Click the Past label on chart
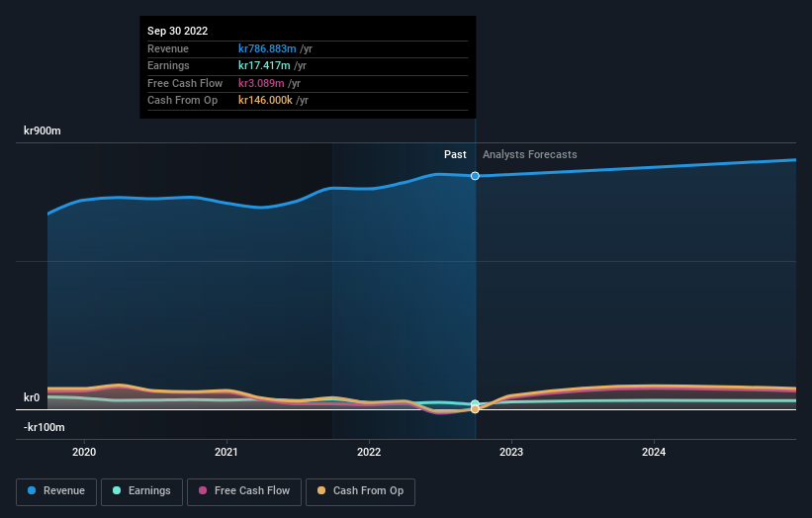 click(x=455, y=154)
